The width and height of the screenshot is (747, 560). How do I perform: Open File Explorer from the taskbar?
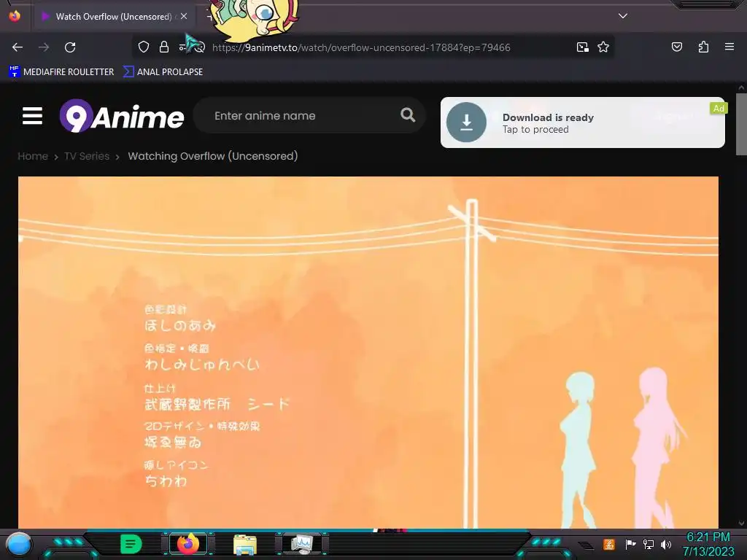point(245,545)
